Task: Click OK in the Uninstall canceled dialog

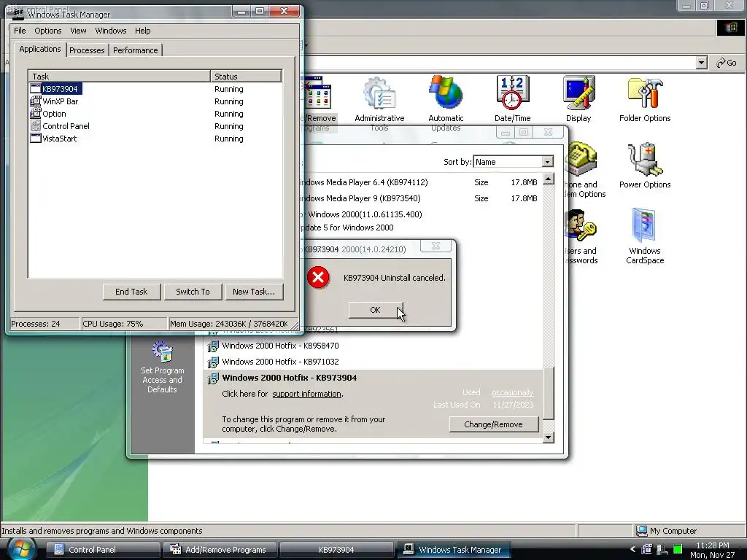Action: [x=376, y=310]
